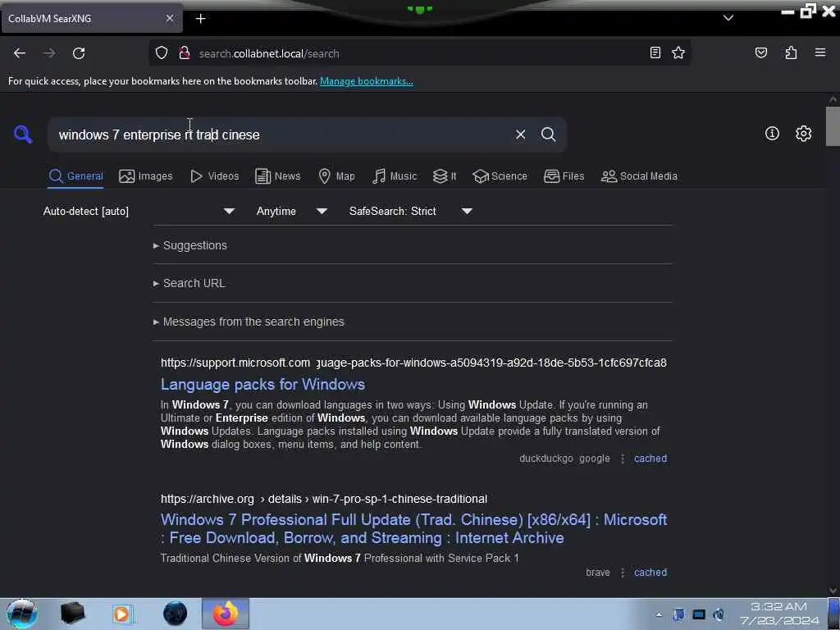Open engine options dots for archive.org result
Viewport: 840px width, 630px height.
[x=622, y=572]
